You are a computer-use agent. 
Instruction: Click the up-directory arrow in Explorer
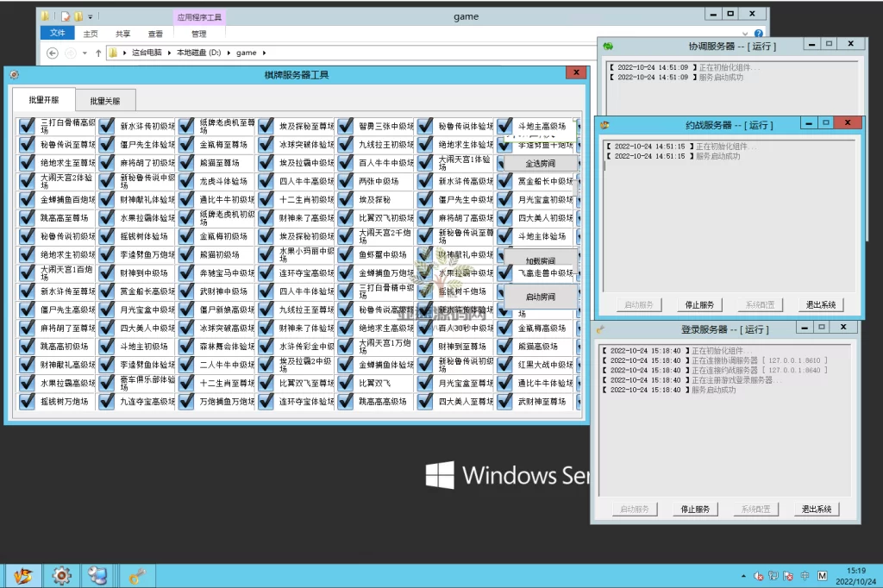tap(97, 53)
